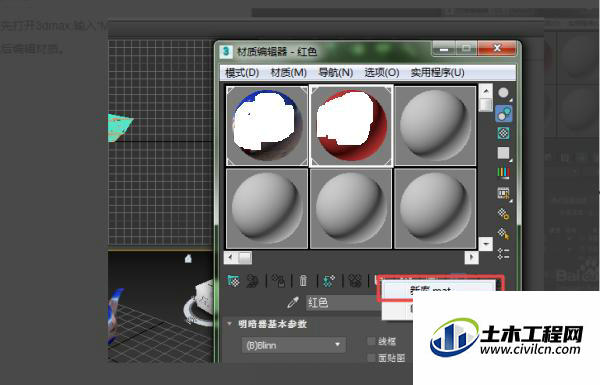
Task: Select the bottom-right gray sample slot
Action: pos(435,209)
